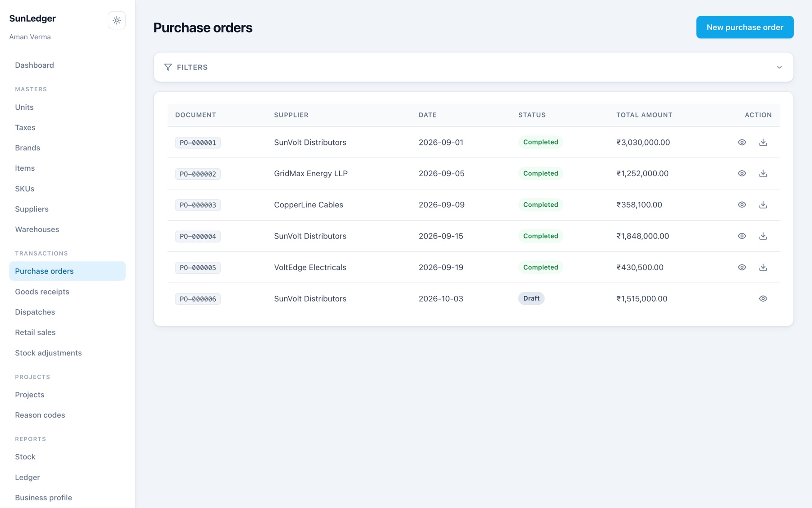Toggle the light/dark theme sun icon
This screenshot has width=812, height=508.
116,20
